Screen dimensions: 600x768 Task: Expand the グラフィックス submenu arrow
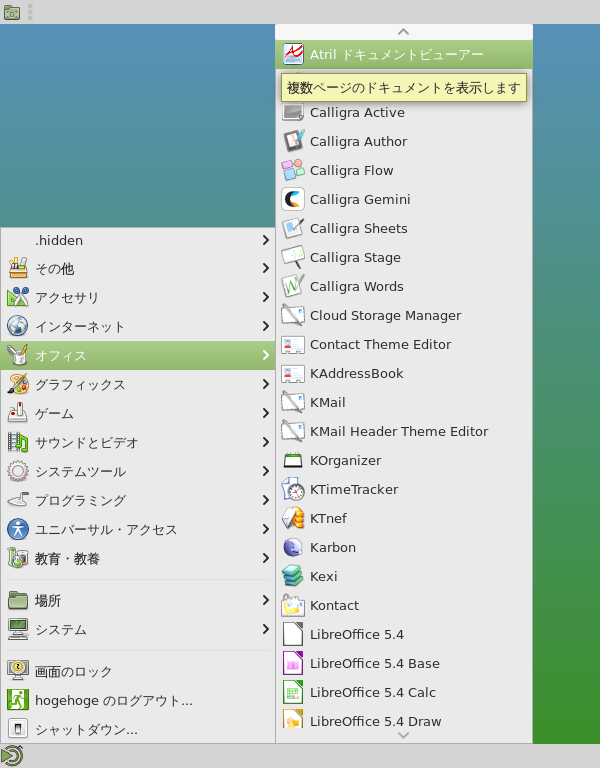coord(265,384)
